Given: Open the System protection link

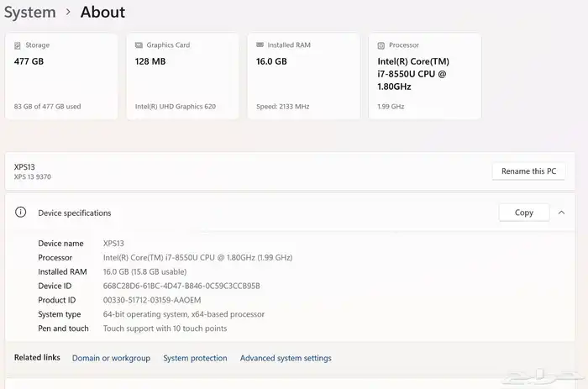Looking at the screenshot, I should pos(195,358).
